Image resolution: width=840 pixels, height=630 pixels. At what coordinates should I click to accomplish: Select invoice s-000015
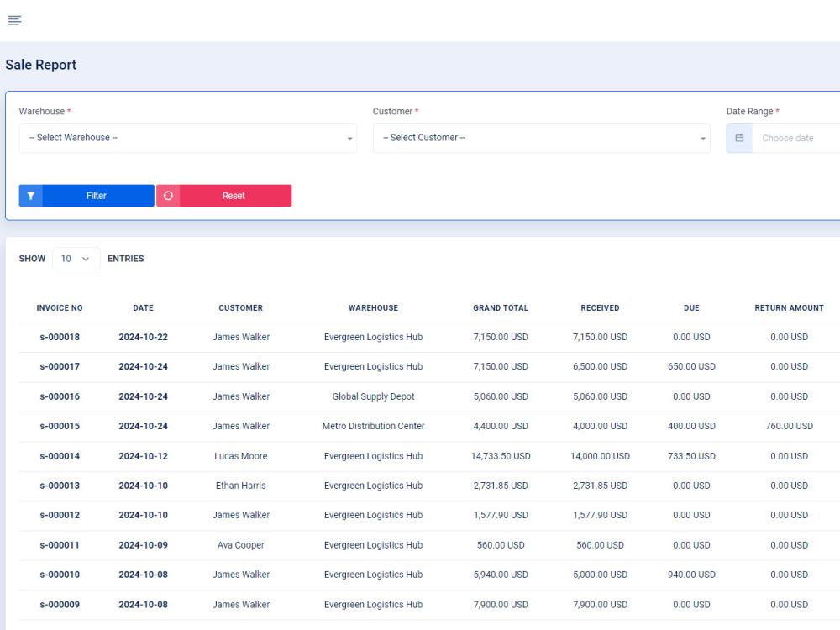click(x=60, y=426)
